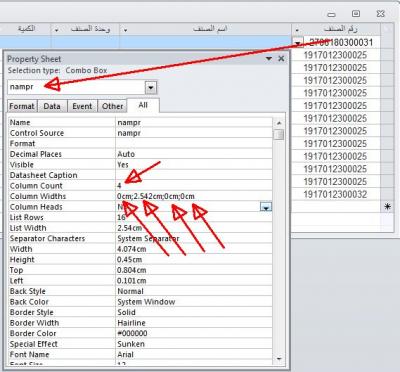Edit Back Color value System Window
Screen dimensions: 400x372
194,302
